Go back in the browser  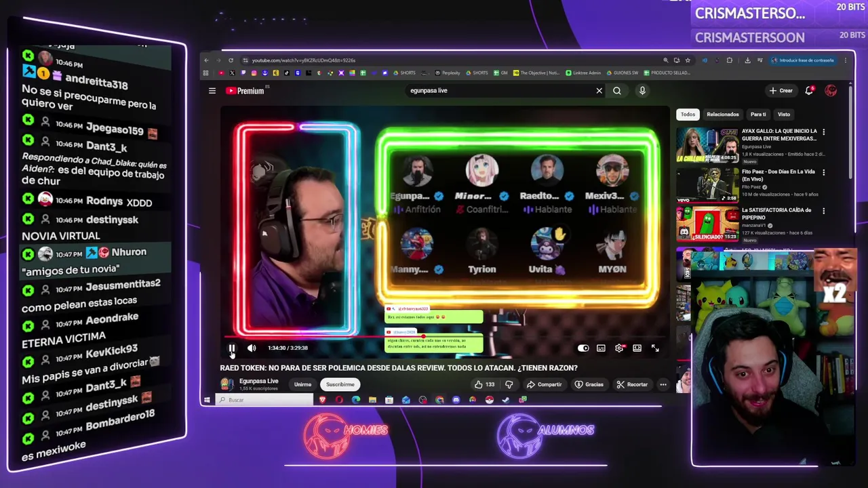(206, 60)
